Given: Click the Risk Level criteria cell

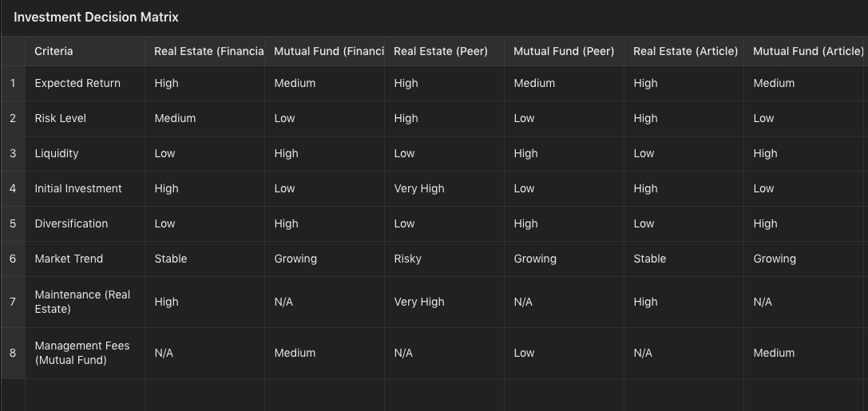Looking at the screenshot, I should pyautogui.click(x=85, y=118).
